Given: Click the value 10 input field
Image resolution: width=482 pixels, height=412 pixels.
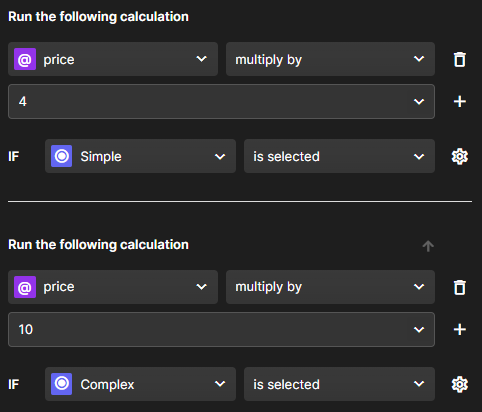Looking at the screenshot, I should coord(221,329).
